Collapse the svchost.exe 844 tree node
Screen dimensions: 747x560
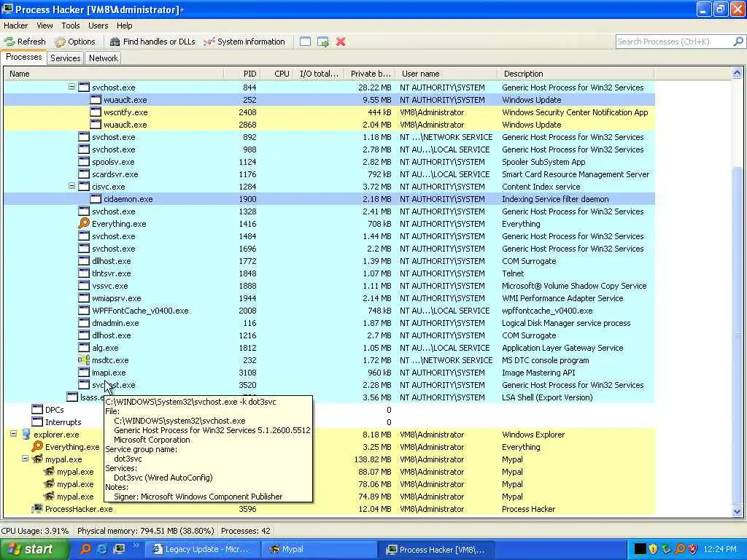click(x=71, y=87)
